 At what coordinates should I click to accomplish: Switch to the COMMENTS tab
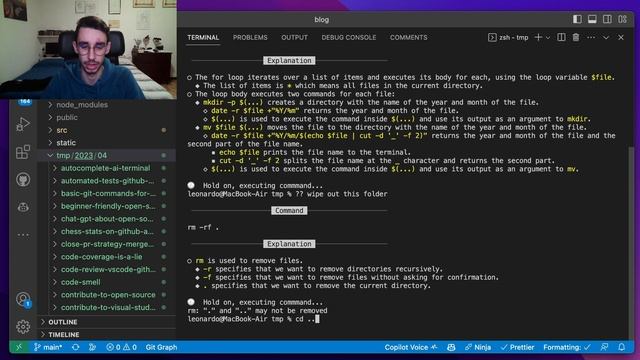pos(409,38)
